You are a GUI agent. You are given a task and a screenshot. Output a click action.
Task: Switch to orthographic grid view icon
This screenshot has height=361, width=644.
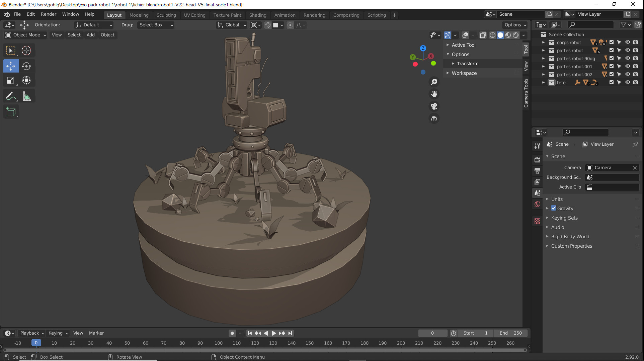pos(434,119)
